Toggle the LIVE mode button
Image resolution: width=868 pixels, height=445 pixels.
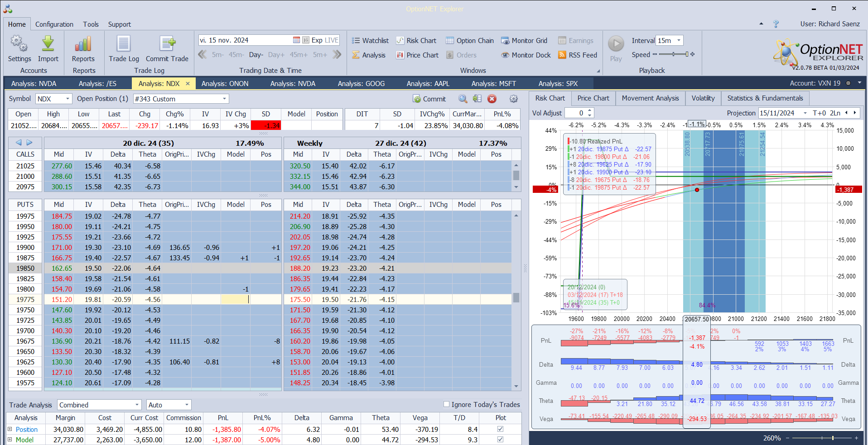click(x=332, y=40)
